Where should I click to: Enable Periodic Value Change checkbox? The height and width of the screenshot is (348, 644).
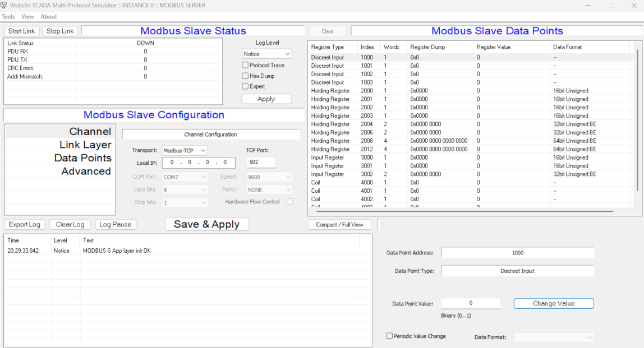click(x=389, y=336)
